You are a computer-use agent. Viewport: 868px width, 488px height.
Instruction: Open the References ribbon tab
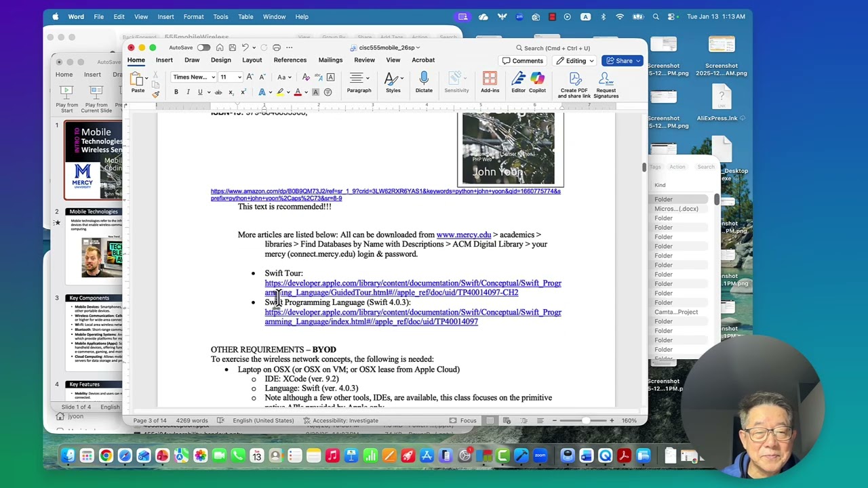tap(290, 60)
